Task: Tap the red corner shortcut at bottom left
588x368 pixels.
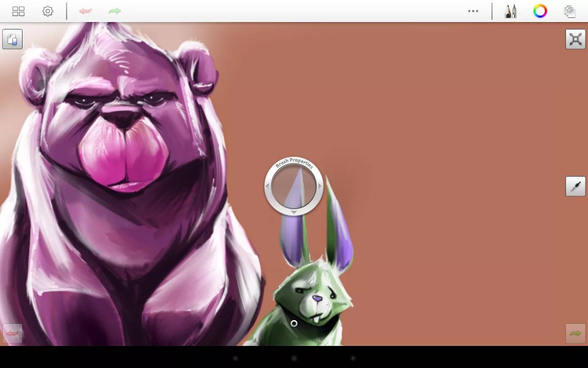Action: pyautogui.click(x=12, y=334)
